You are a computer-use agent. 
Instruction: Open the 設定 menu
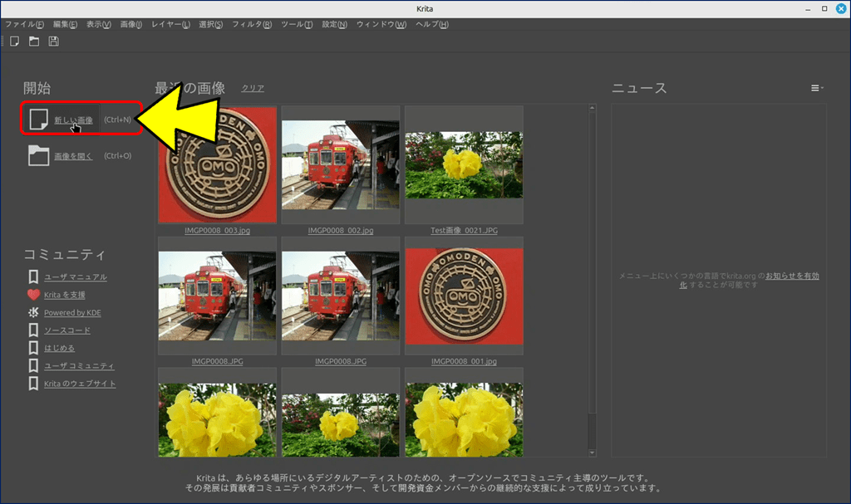tap(334, 24)
